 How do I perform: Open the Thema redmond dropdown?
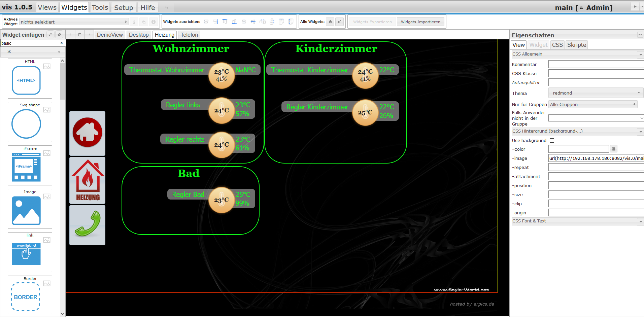pos(596,93)
